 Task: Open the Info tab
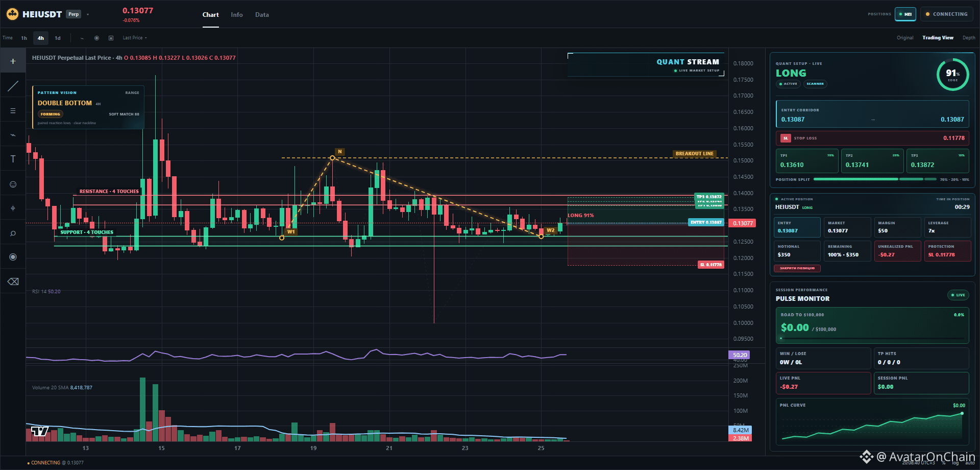point(237,15)
